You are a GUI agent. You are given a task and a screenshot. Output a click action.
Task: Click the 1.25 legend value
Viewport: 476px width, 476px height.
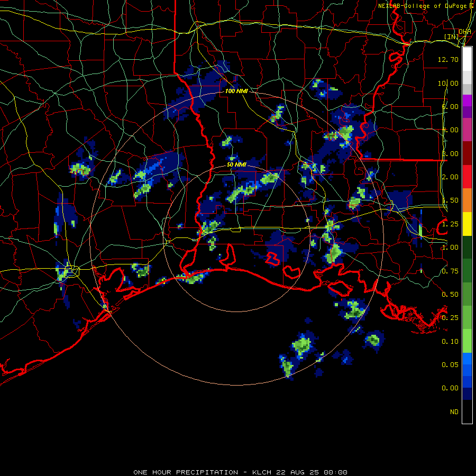click(450, 224)
